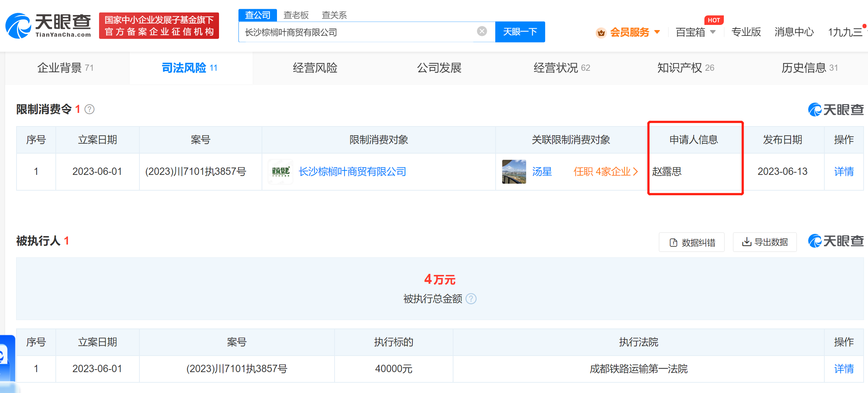Expand the 会员服务 dropdown menu

[x=657, y=32]
